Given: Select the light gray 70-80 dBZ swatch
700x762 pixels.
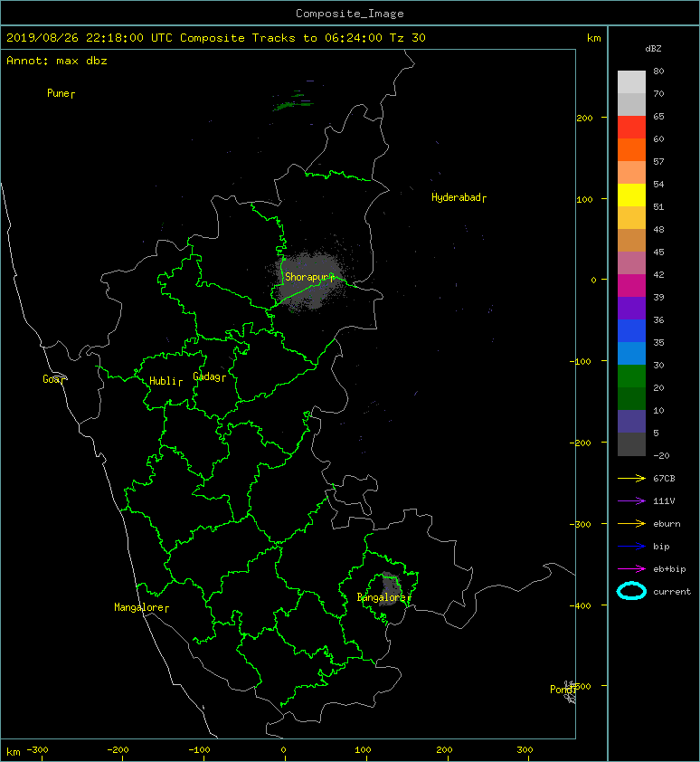Looking at the screenshot, I should (631, 82).
